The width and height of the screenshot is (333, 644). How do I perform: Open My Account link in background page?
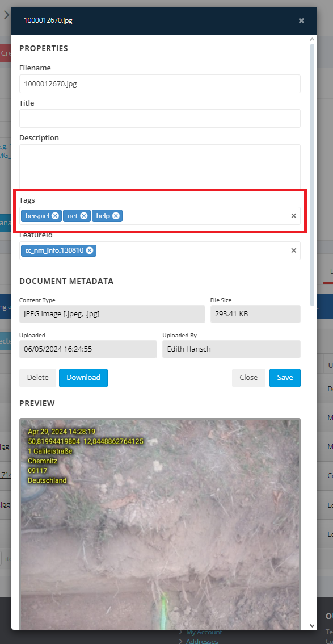point(204,633)
